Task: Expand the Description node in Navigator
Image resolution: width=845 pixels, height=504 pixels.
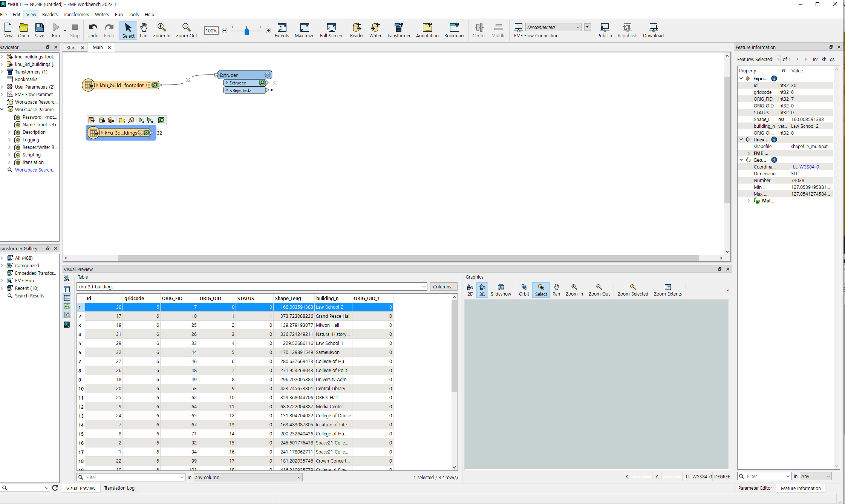Action: tap(9, 132)
